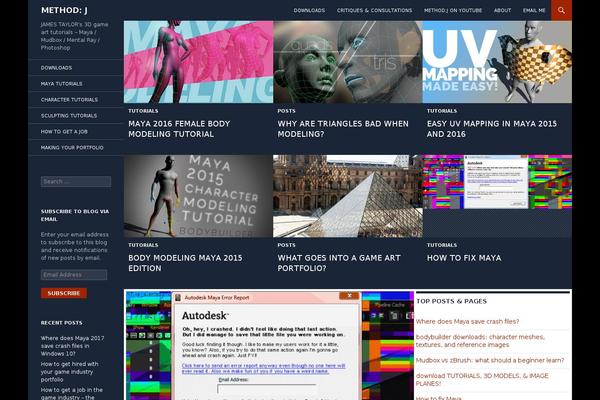The width and height of the screenshot is (600, 400).
Task: Open the About page in the top menu
Action: [502, 10]
